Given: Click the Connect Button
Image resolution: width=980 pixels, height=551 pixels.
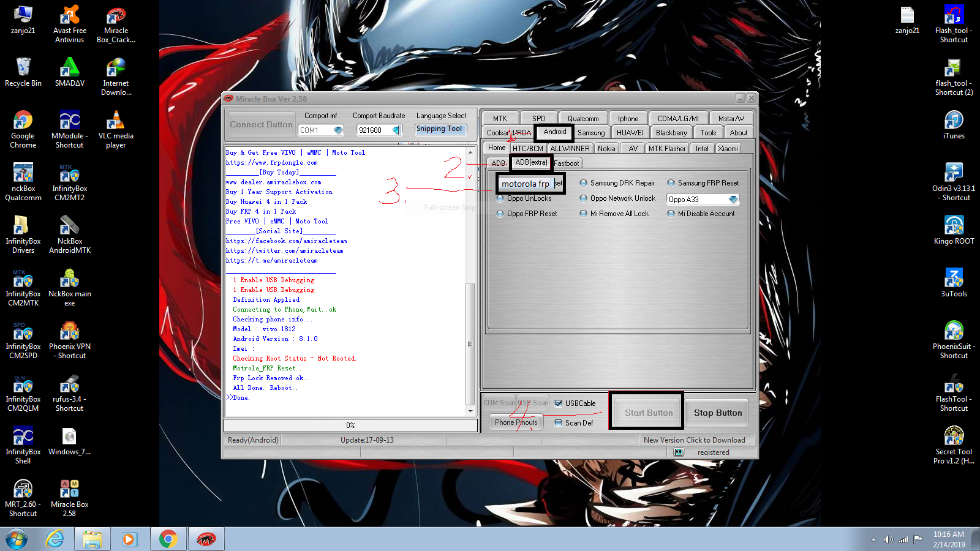Looking at the screenshot, I should [x=261, y=124].
